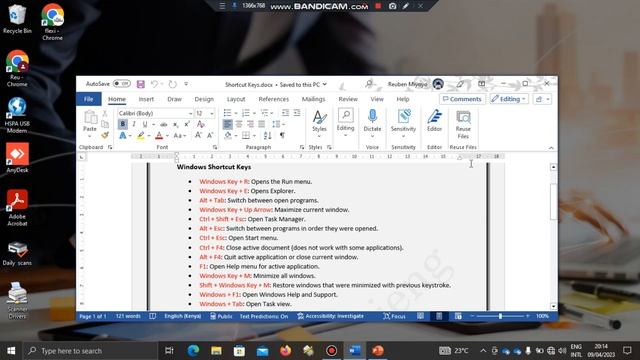
Task: Open References tab
Action: [x=273, y=99]
